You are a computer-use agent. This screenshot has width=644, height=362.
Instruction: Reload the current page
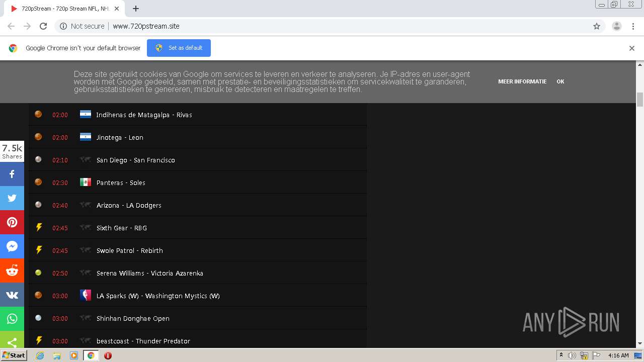click(43, 26)
